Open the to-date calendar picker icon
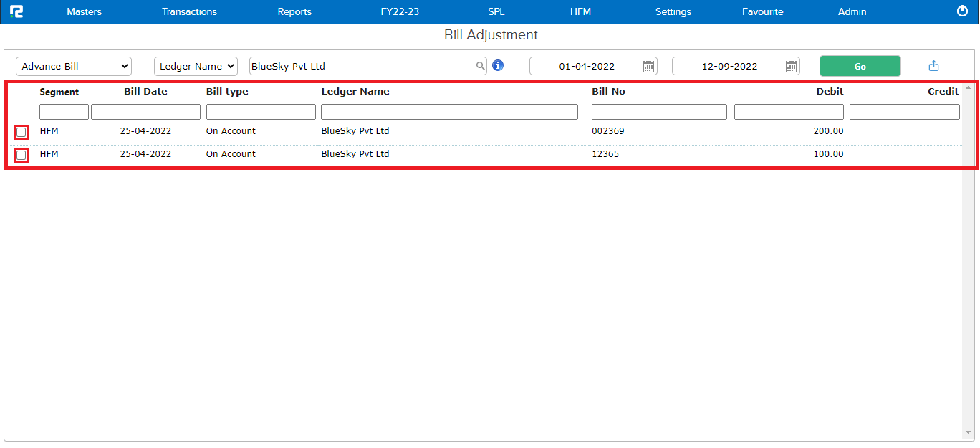The height and width of the screenshot is (448, 980). [791, 67]
